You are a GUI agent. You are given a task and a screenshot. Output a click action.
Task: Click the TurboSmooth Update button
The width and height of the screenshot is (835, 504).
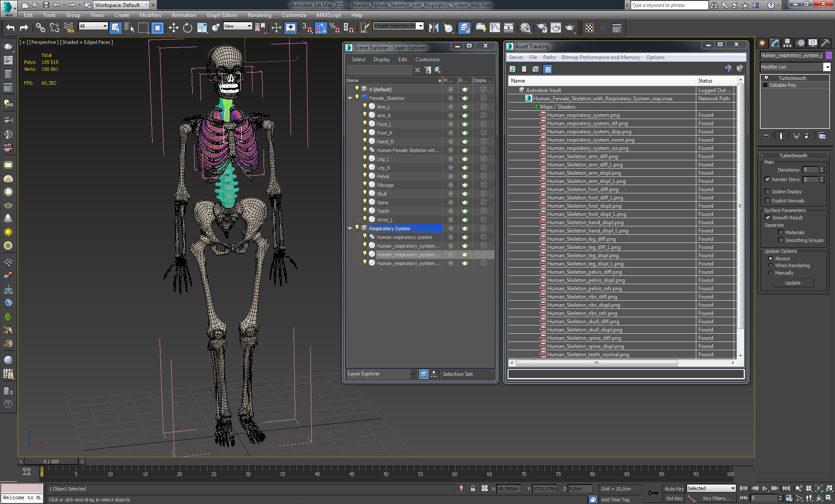[x=793, y=283]
